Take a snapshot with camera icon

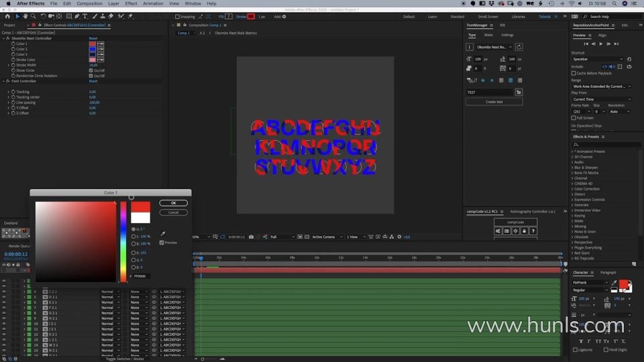tap(251, 237)
